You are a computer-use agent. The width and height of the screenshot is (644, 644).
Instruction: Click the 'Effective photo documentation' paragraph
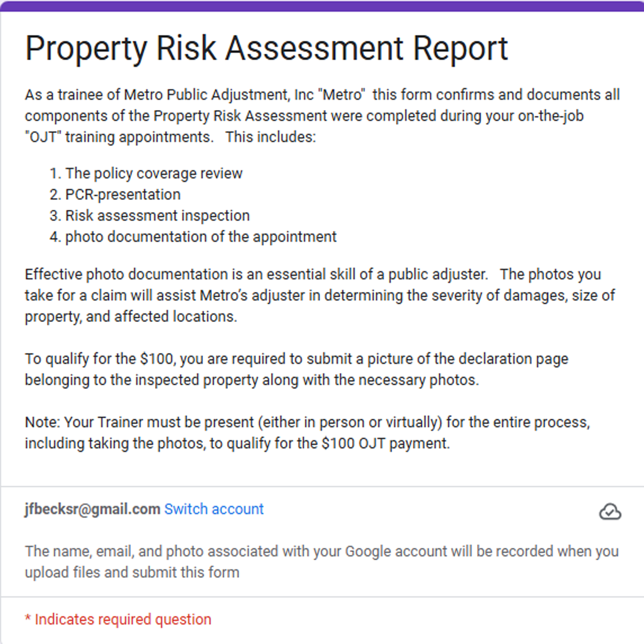tap(320, 295)
